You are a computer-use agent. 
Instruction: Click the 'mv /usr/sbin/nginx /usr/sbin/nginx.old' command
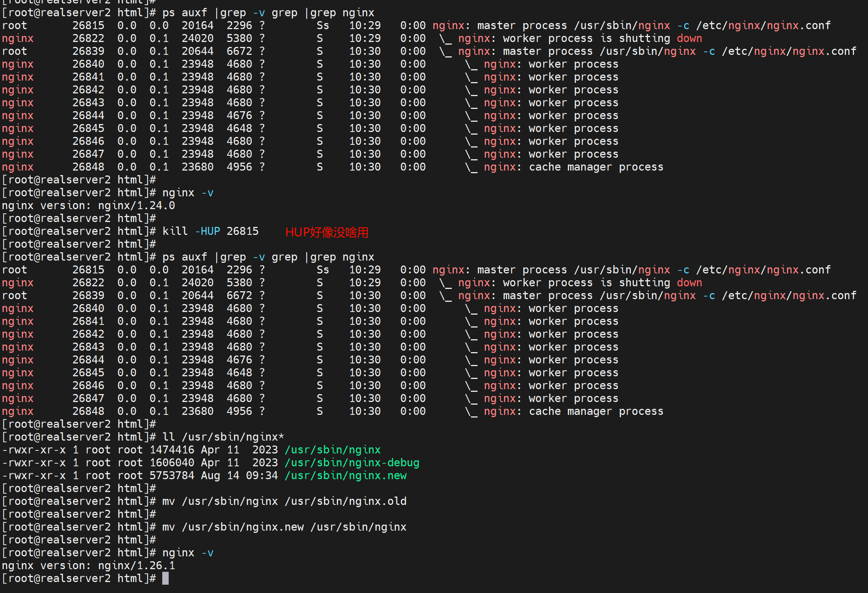(284, 501)
